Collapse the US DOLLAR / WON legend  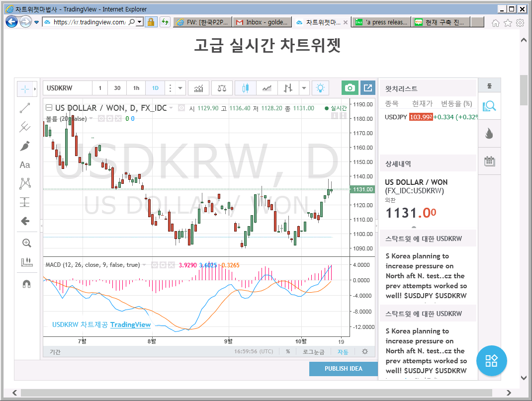pyautogui.click(x=49, y=108)
